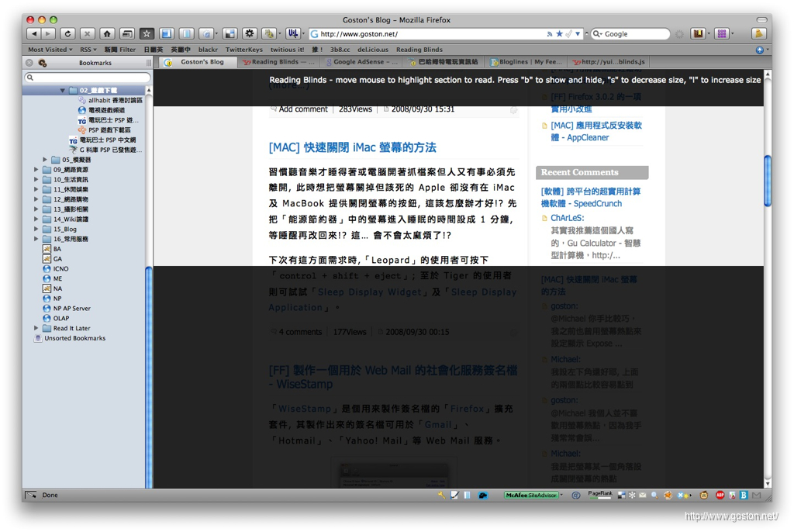Screen dimensions: 794x532
Task: Switch to the Reading Blinds tab
Action: pos(278,62)
